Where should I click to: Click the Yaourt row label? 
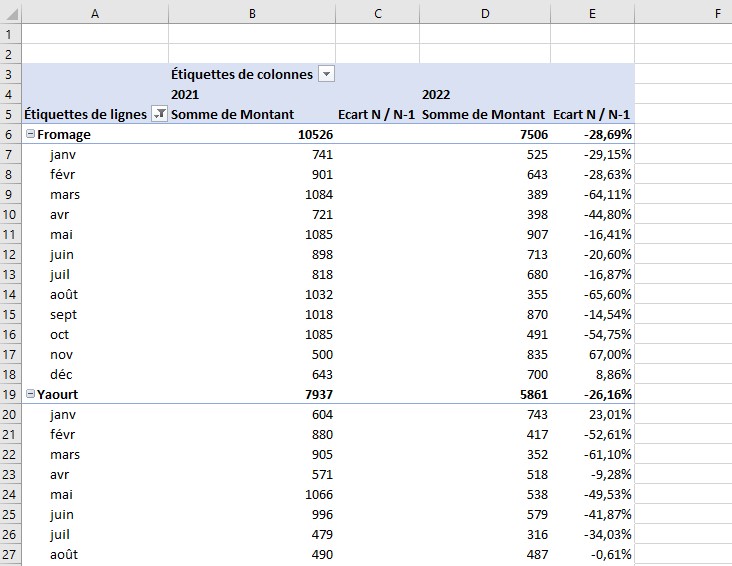pyautogui.click(x=57, y=395)
